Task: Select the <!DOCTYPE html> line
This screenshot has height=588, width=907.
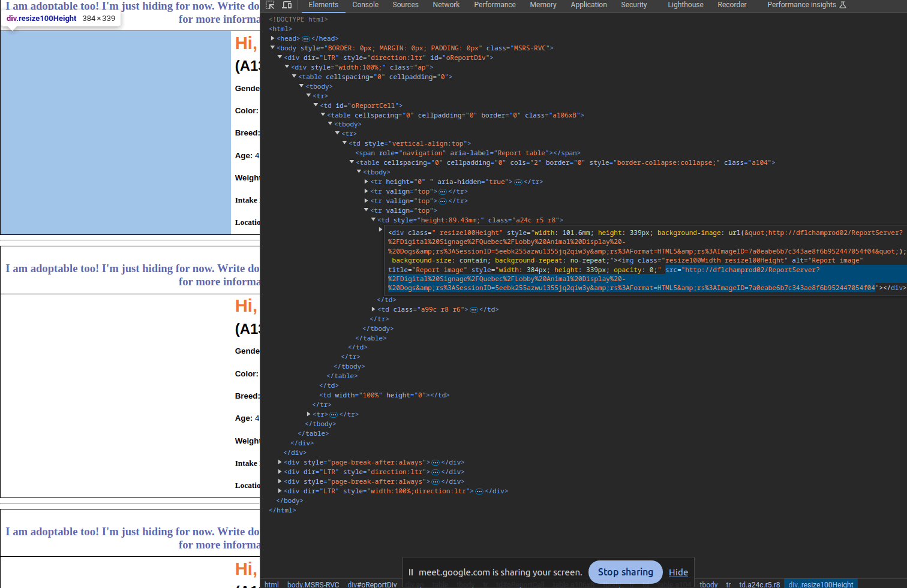Action: (x=299, y=20)
